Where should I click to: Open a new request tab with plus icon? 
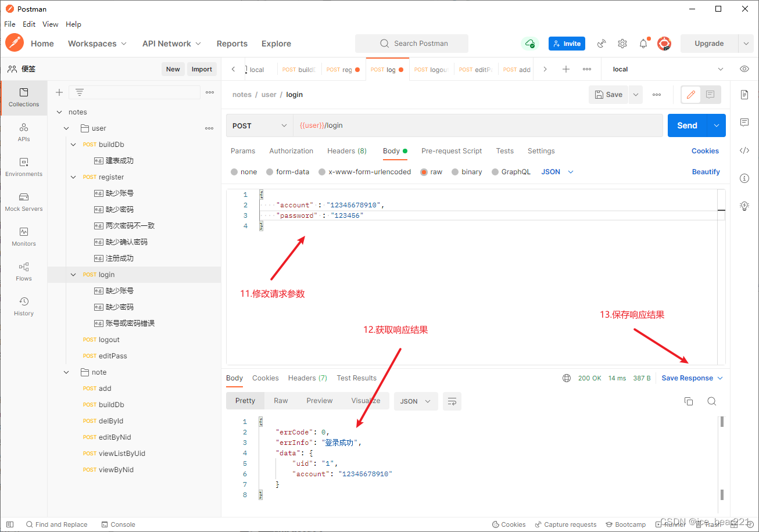tap(566, 69)
